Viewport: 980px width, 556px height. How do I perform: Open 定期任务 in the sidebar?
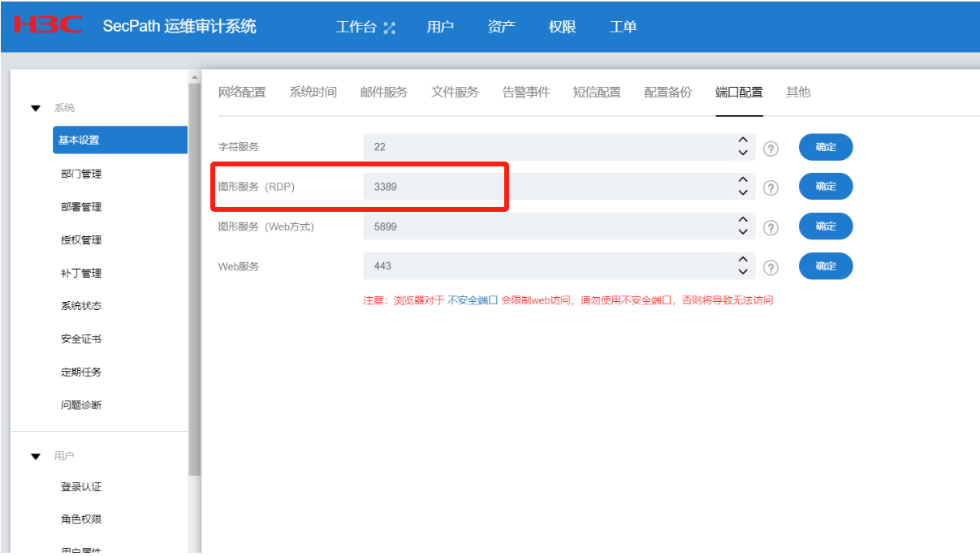81,373
